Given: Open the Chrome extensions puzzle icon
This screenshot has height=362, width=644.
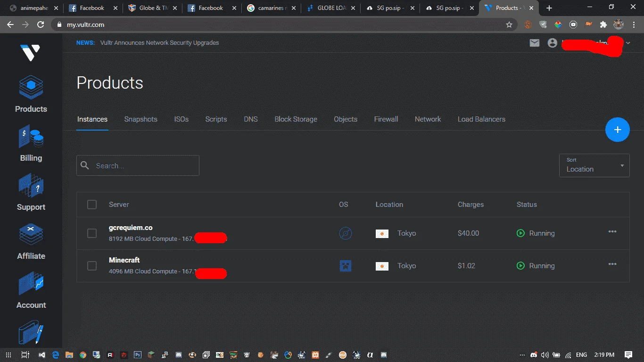Looking at the screenshot, I should click(603, 25).
